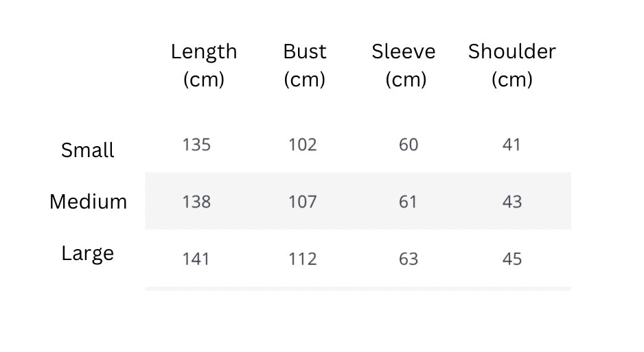Click the Small row label

(x=88, y=150)
